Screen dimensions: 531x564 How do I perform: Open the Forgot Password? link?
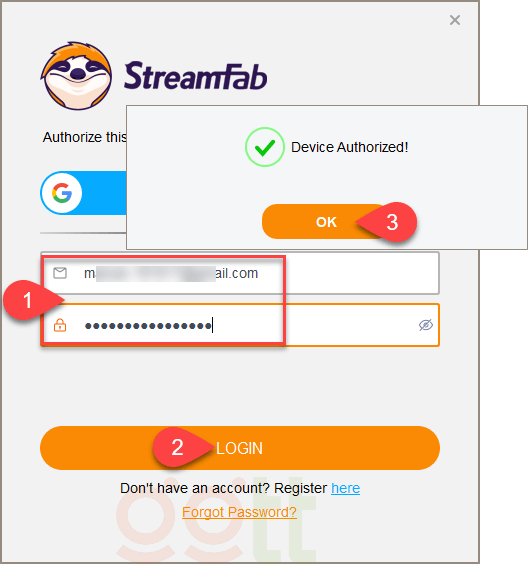pos(239,512)
